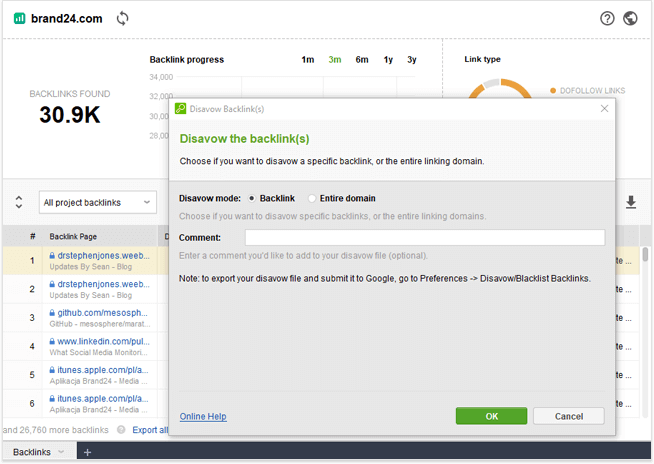
Task: Add a new tab with the plus icon
Action: [87, 452]
